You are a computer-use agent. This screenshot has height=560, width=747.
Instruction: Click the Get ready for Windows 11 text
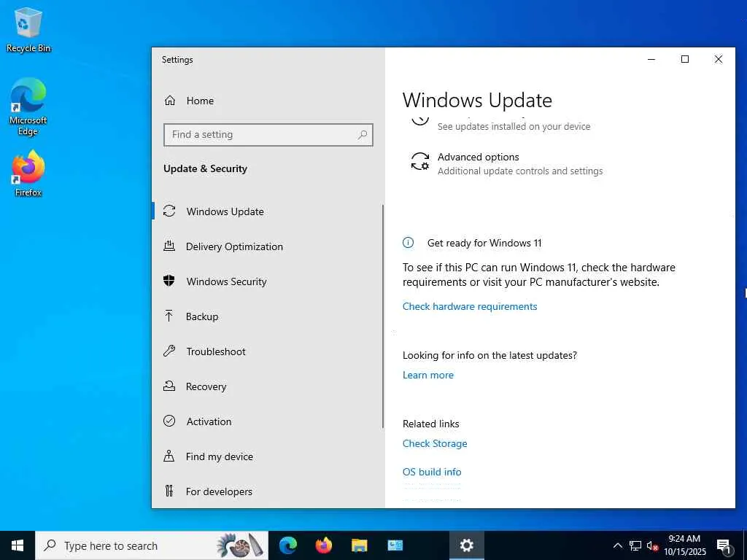[x=484, y=243]
